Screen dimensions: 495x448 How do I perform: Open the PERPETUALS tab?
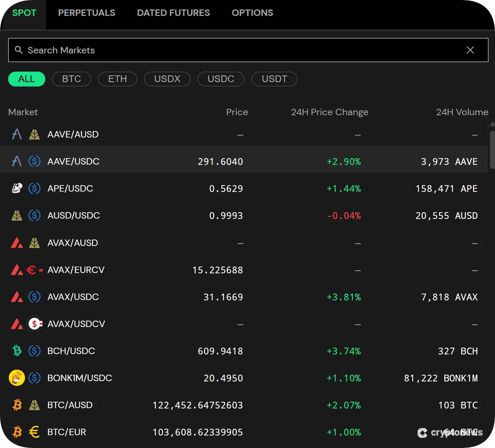(x=87, y=13)
